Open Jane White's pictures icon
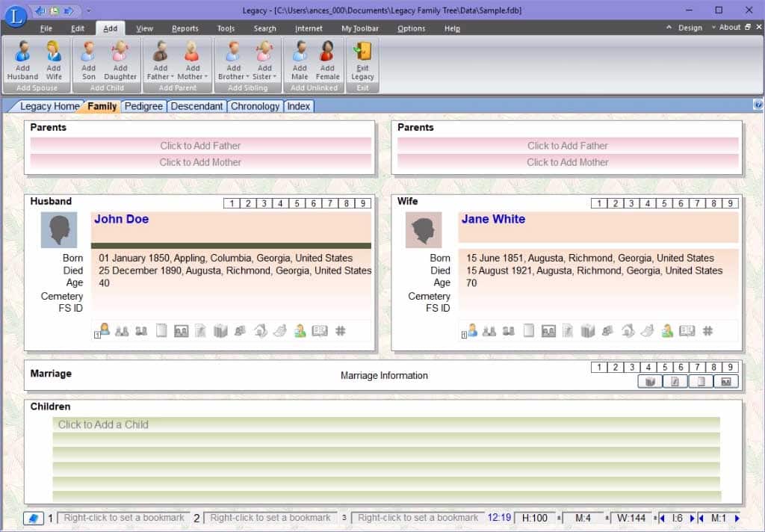Screen dimensions: 765x532 point(548,331)
